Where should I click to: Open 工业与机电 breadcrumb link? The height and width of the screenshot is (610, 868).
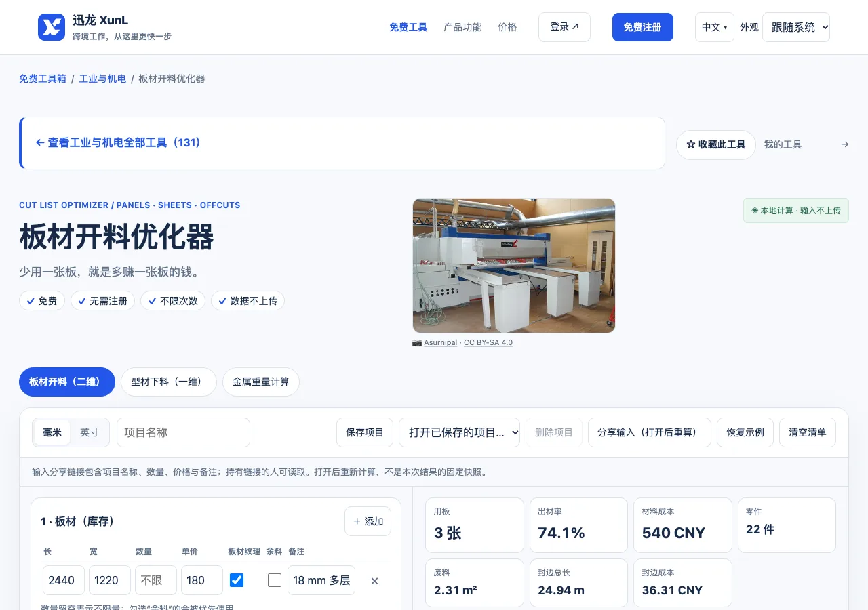point(102,79)
